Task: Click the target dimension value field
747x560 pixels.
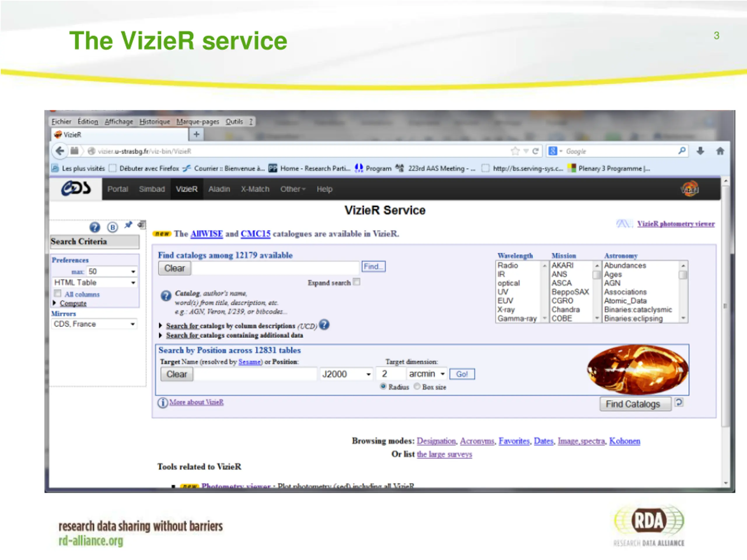Action: tap(391, 374)
